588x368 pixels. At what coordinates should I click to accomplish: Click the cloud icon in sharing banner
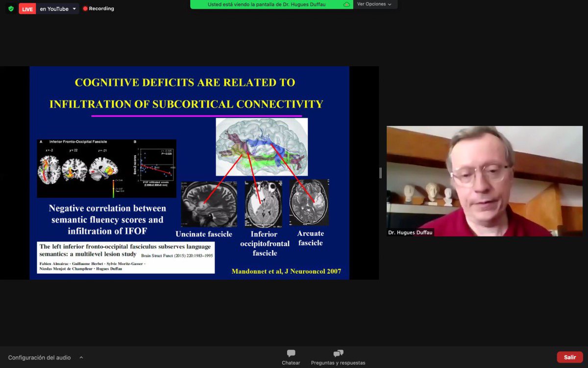pos(346,4)
